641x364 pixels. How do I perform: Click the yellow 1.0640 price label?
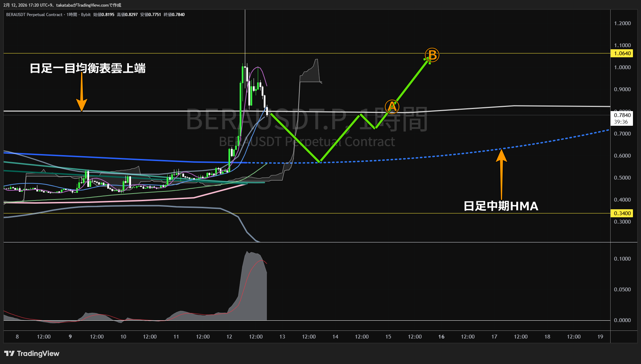pos(622,53)
